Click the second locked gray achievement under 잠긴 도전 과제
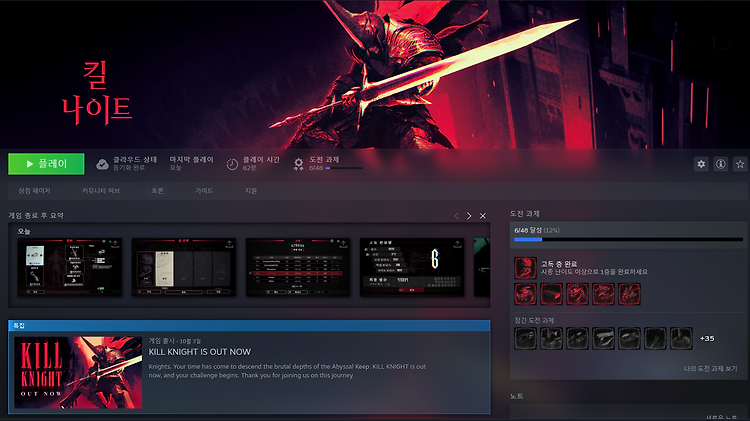The width and height of the screenshot is (750, 421). coord(551,338)
